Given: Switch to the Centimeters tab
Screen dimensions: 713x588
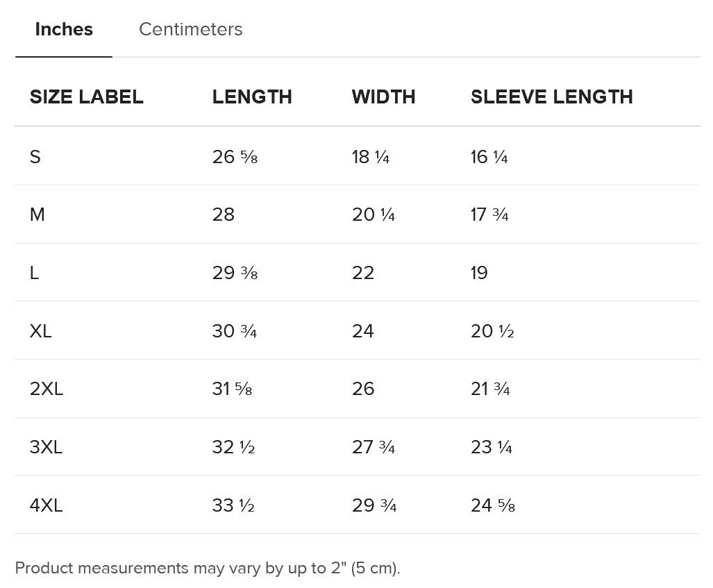Looking at the screenshot, I should (190, 29).
